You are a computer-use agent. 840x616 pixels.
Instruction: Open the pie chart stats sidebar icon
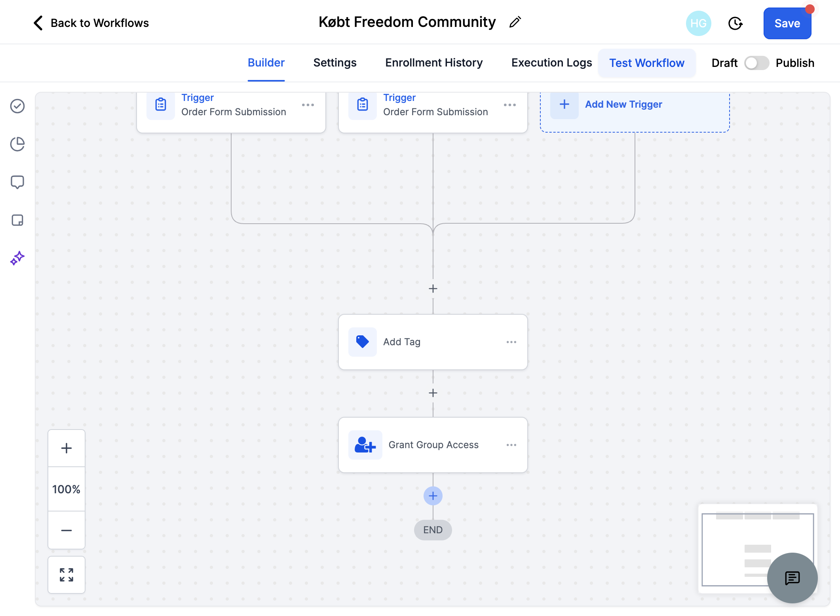coord(17,144)
